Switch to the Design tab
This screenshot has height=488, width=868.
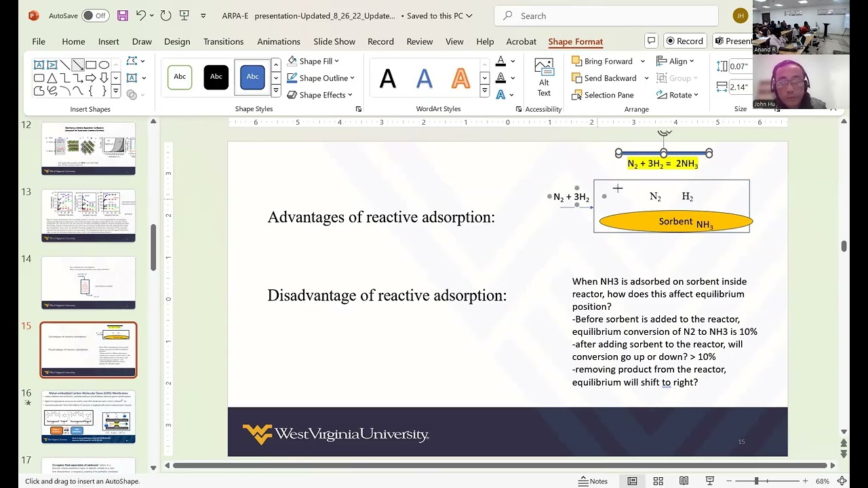(177, 41)
